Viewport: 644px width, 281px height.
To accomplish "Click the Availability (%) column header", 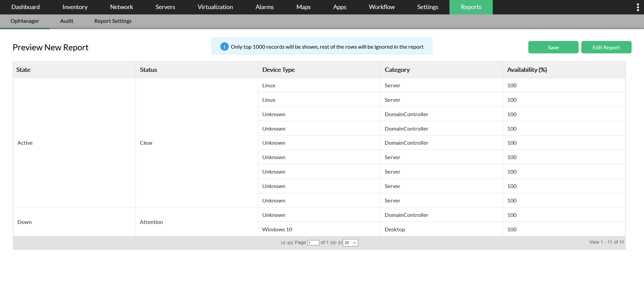I will pos(527,70).
